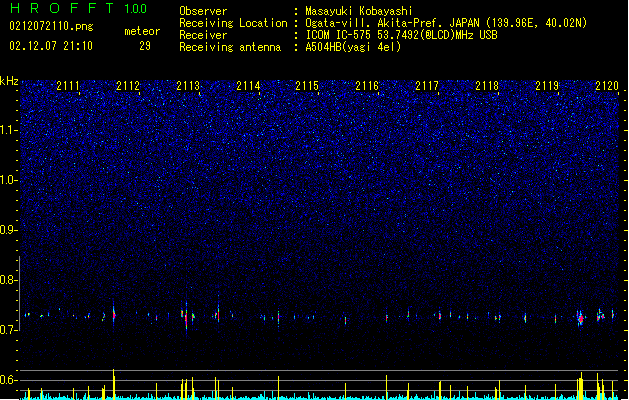Image resolution: width=629 pixels, height=400 pixels.
Task: Click the Receiving antenna field label
Action: coord(230,47)
